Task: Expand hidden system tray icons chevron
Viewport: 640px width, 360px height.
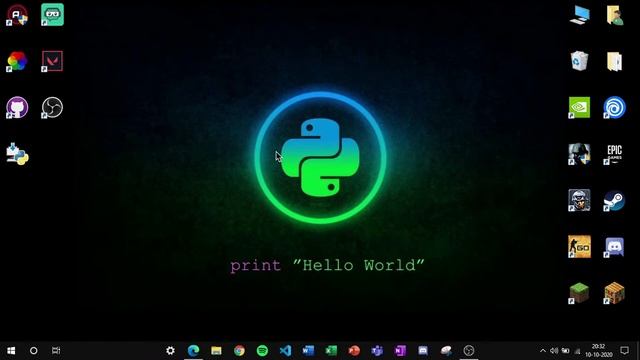Action: [x=543, y=351]
